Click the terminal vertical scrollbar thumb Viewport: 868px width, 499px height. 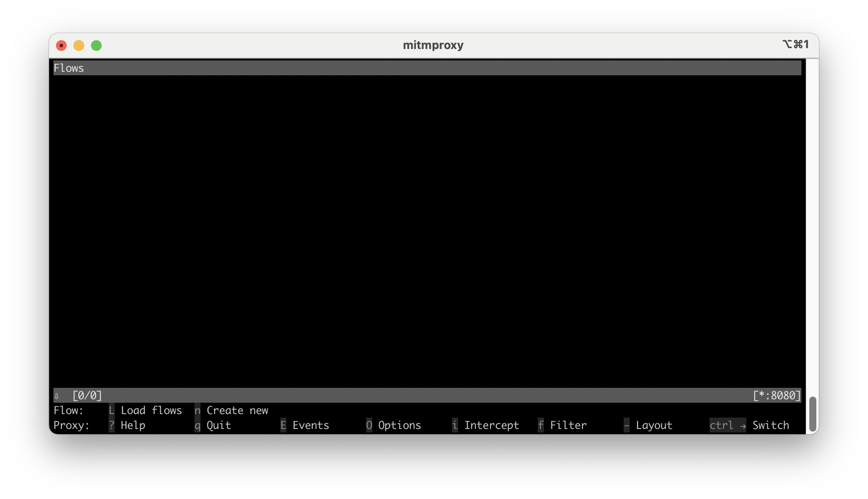[x=812, y=414]
